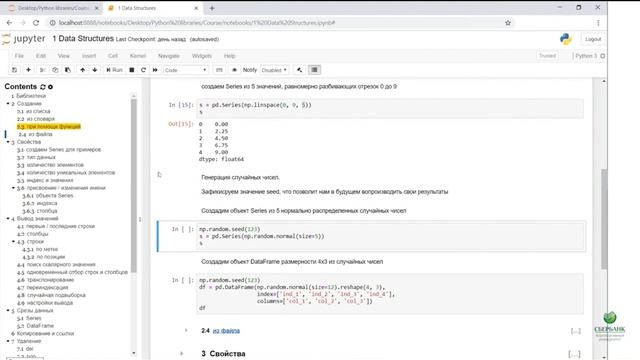This screenshot has height=360, width=640.
Task: Interrupt the kernel stop icon
Action: click(132, 70)
